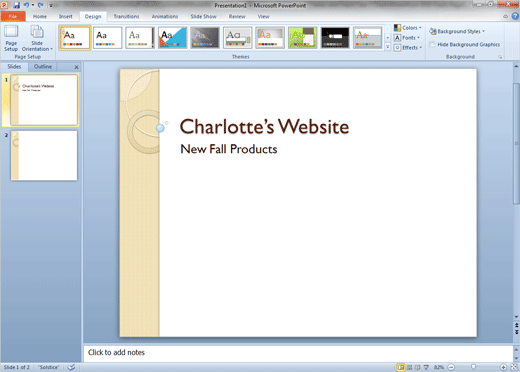The width and height of the screenshot is (520, 372).
Task: Click the zoom slider handle
Action: (x=473, y=367)
